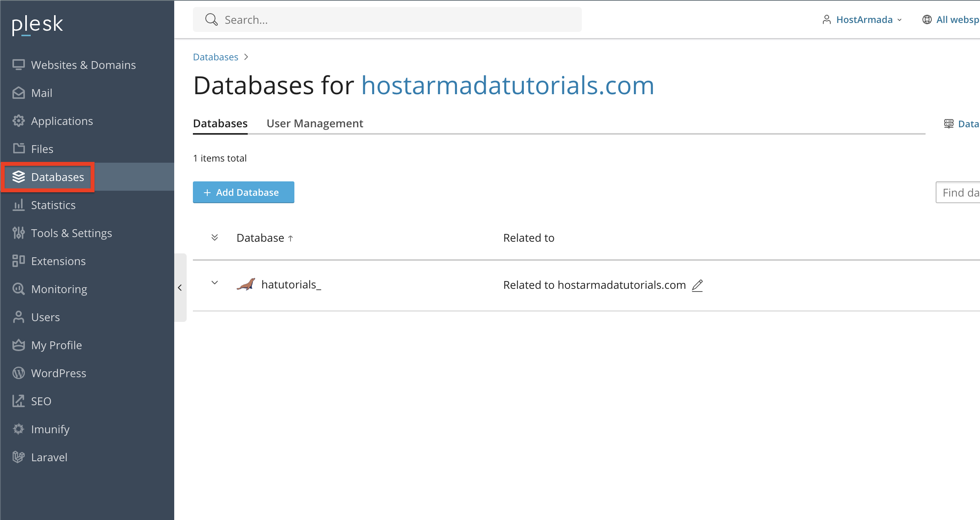The image size is (980, 520).
Task: Select the Users person icon
Action: click(x=18, y=317)
